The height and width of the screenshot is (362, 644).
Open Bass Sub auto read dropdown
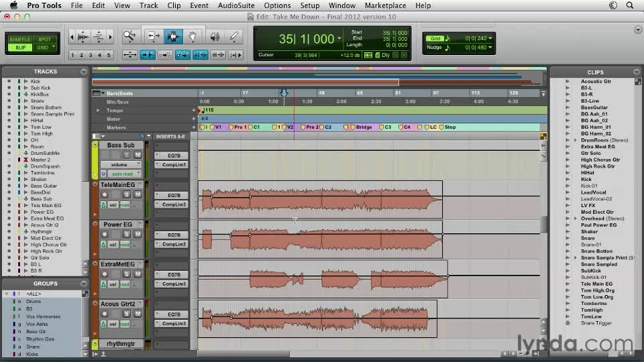(x=125, y=174)
